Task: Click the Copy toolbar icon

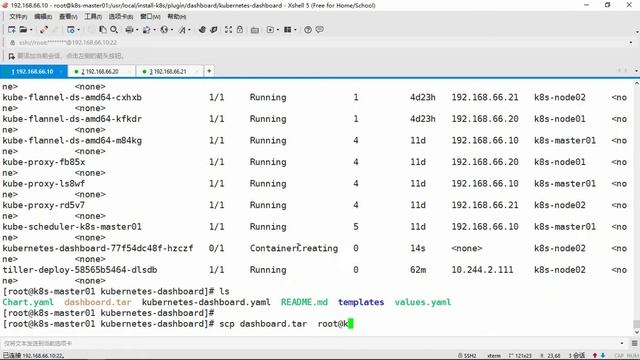Action: pyautogui.click(x=103, y=29)
